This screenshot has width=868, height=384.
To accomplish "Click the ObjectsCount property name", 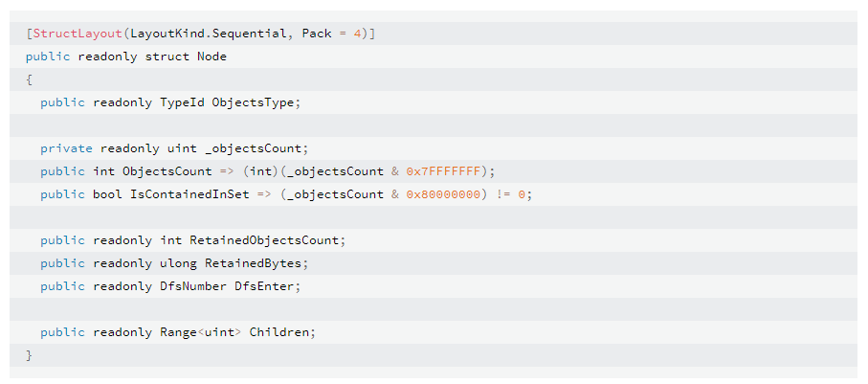I will (167, 171).
